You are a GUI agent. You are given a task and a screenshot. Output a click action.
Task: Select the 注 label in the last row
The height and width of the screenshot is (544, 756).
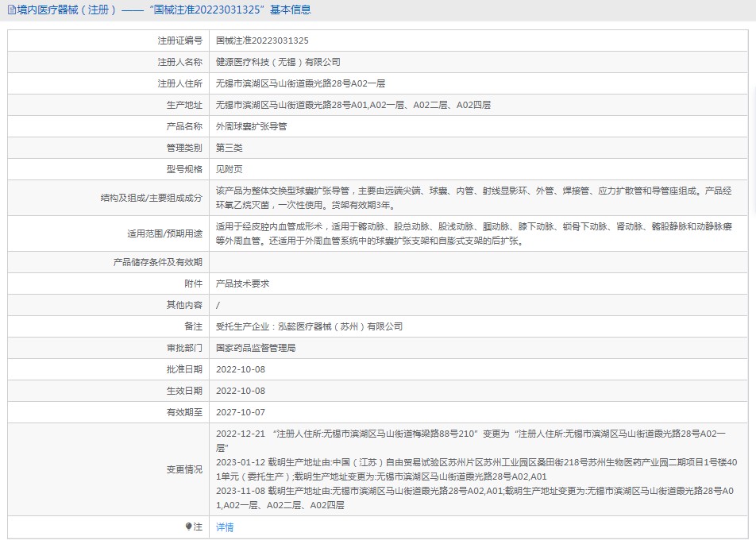(198, 527)
